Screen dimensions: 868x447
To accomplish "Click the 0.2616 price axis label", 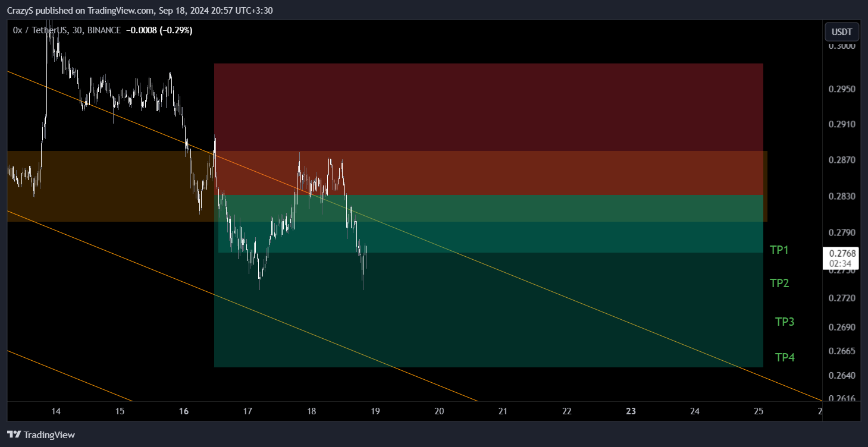I will coord(842,399).
